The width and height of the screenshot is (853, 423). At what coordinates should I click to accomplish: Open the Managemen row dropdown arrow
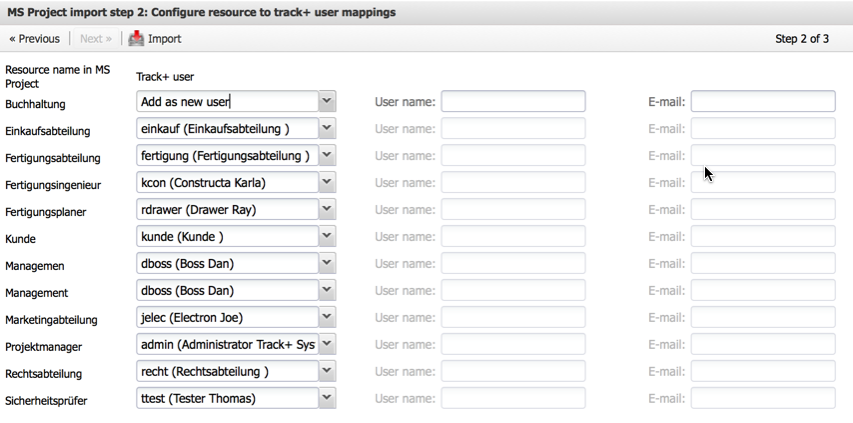327,263
